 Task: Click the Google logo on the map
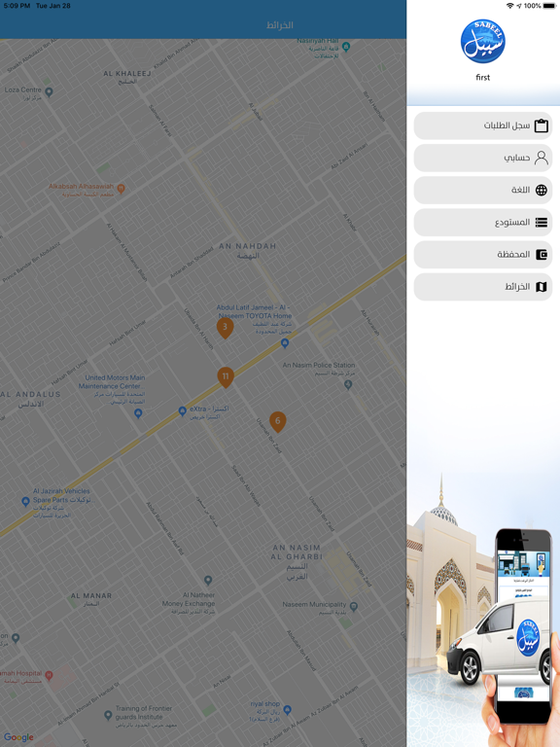[19, 737]
